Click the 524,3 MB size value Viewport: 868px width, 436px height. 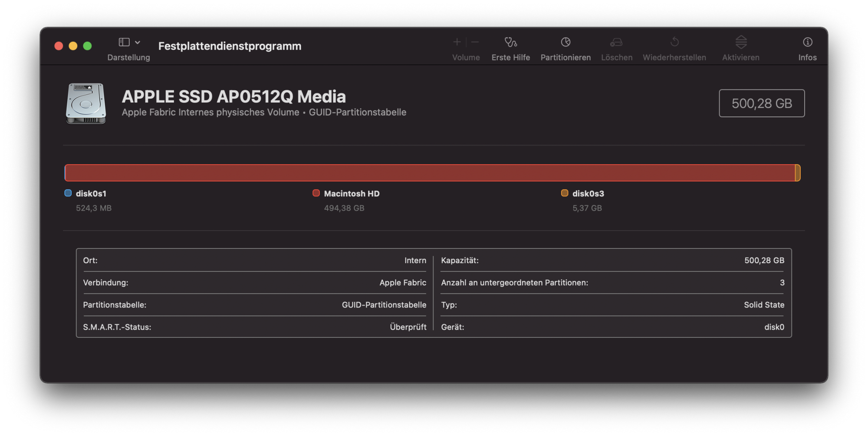pyautogui.click(x=94, y=208)
